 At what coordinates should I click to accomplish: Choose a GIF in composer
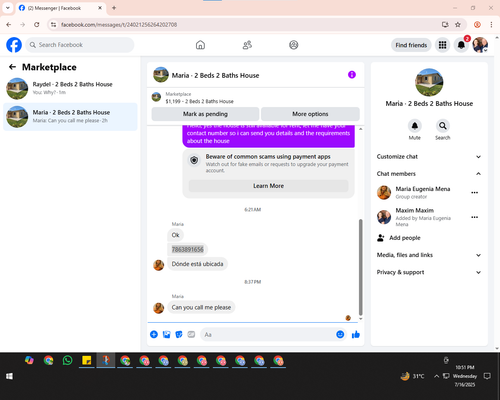191,334
